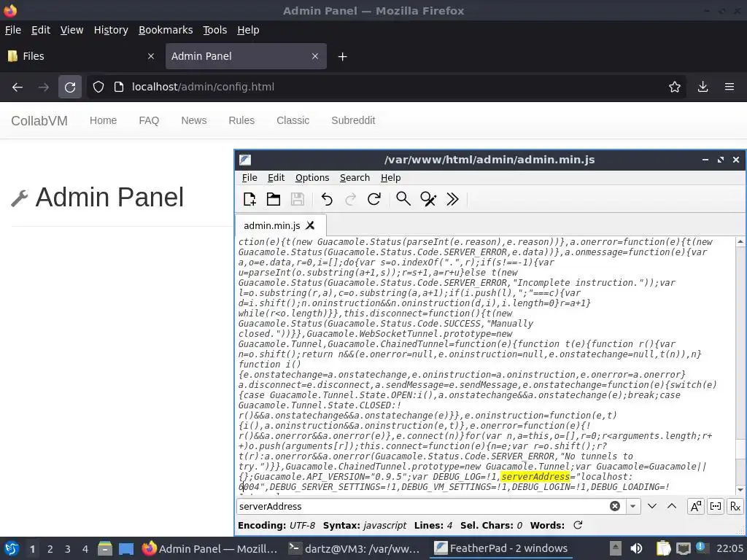
Task: Open the system start menu icon
Action: tap(11, 548)
